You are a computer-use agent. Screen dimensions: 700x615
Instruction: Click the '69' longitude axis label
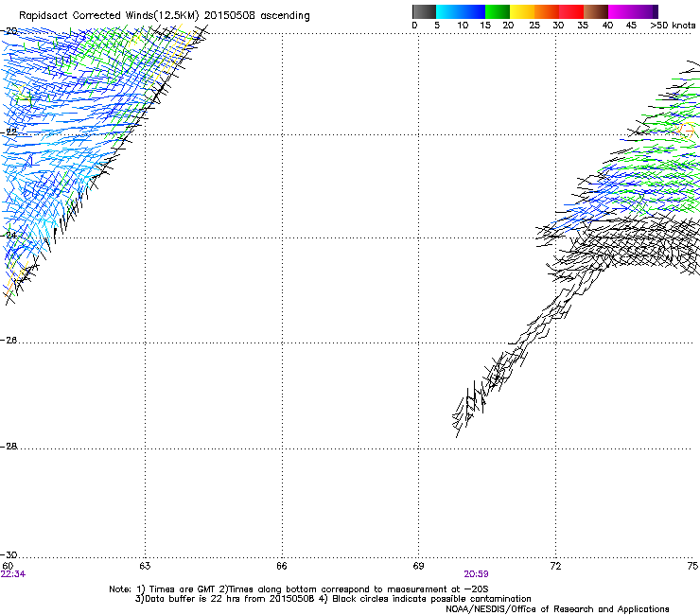tap(418, 566)
